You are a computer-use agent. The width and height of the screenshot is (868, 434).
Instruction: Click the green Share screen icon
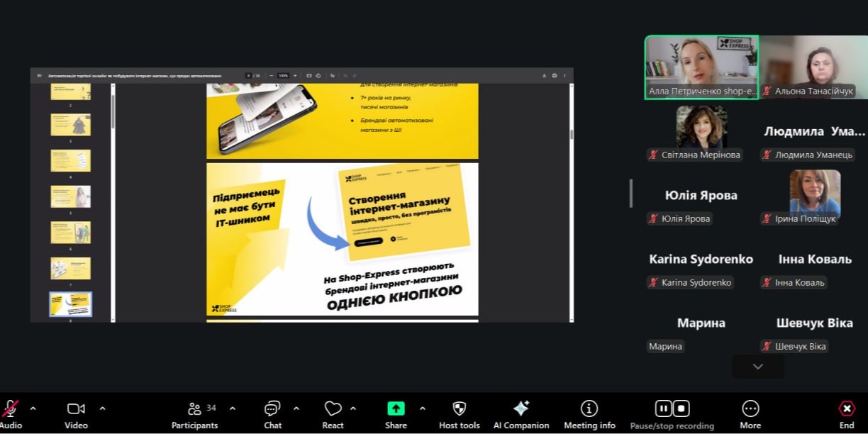pyautogui.click(x=396, y=409)
